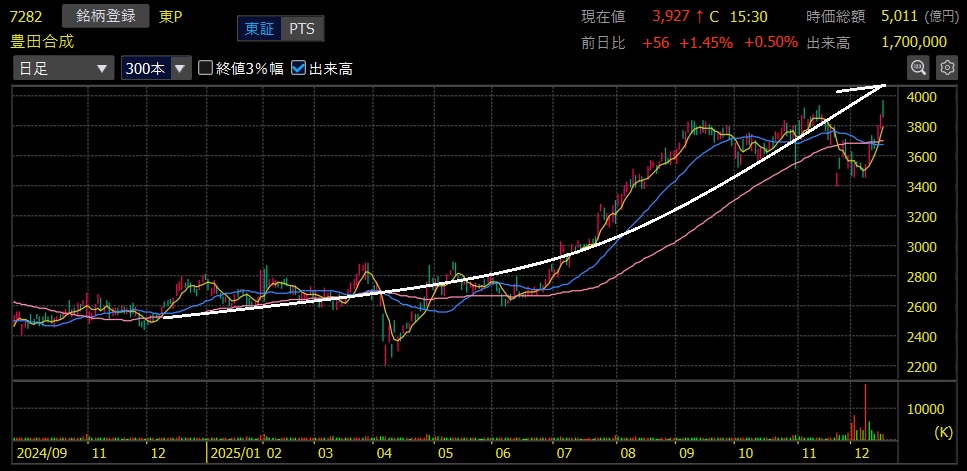Switch to the PTS tab
The width and height of the screenshot is (967, 471).
(301, 29)
